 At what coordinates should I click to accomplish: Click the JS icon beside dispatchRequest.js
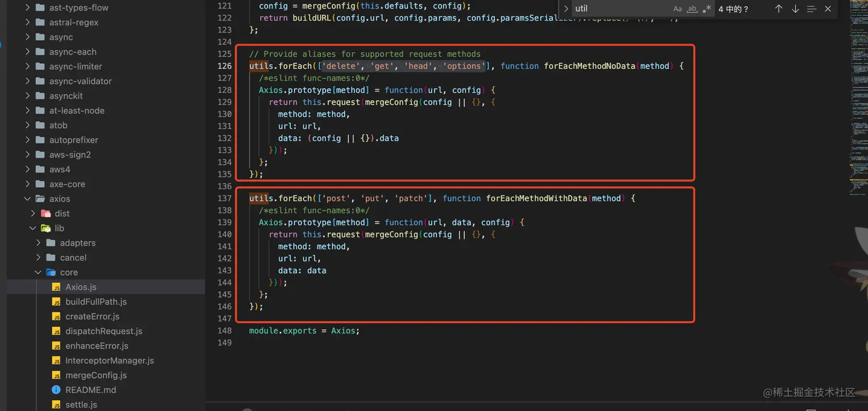[x=56, y=331]
